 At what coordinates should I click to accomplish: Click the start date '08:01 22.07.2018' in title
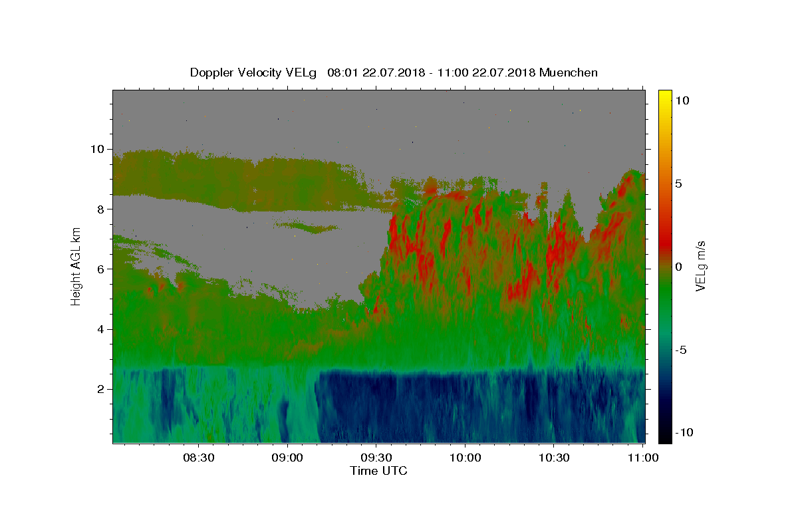click(x=377, y=72)
